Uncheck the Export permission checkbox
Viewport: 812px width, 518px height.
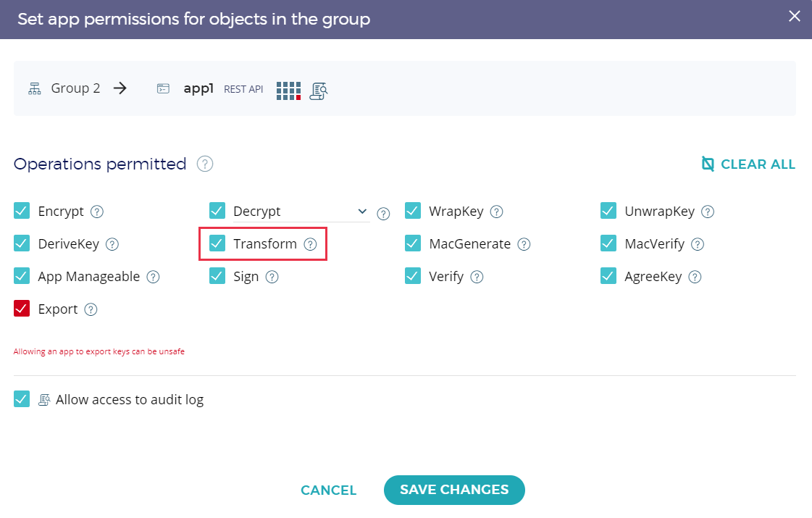(22, 309)
